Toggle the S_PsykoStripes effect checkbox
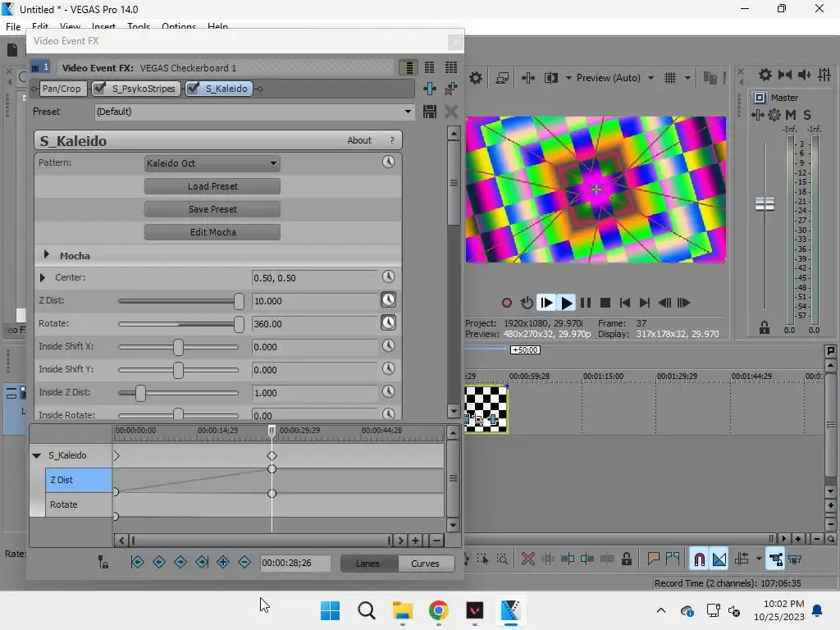Viewport: 840px width, 630px height. click(99, 89)
